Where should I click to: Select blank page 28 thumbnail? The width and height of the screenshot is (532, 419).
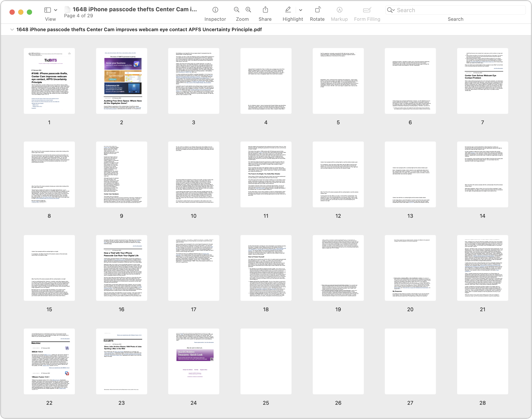[482, 361]
